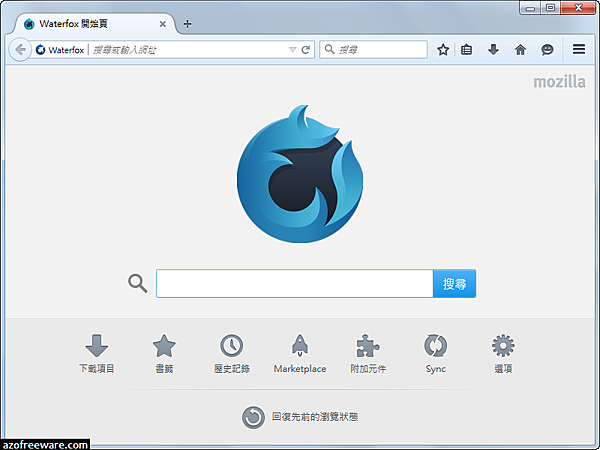Go back with the back arrow button

[x=20, y=49]
